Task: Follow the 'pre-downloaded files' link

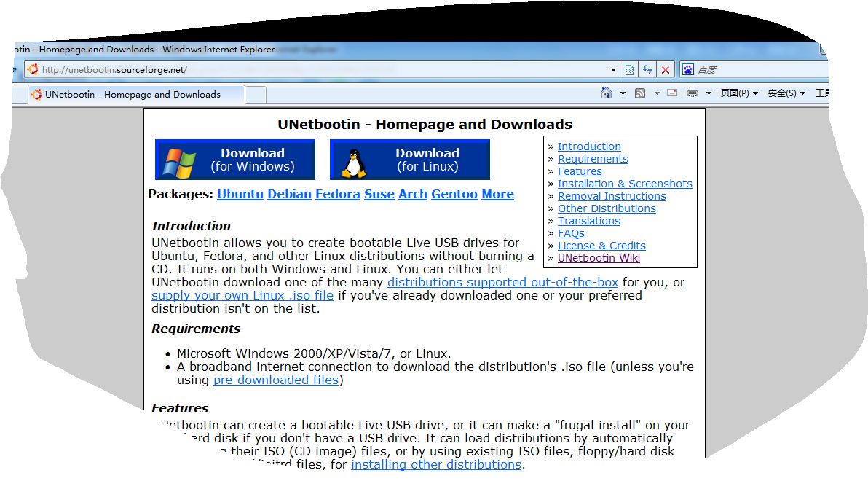Action: [x=276, y=380]
